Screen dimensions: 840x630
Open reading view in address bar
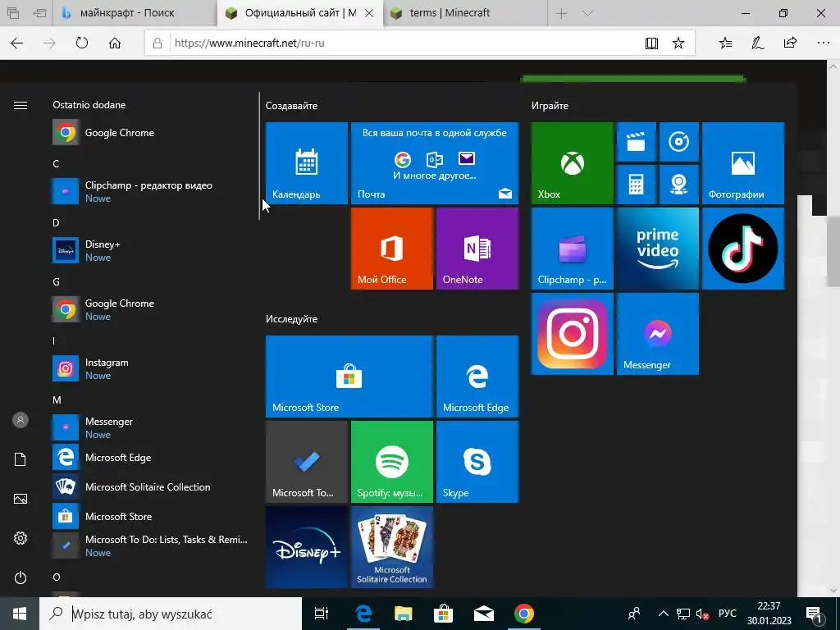pos(651,43)
